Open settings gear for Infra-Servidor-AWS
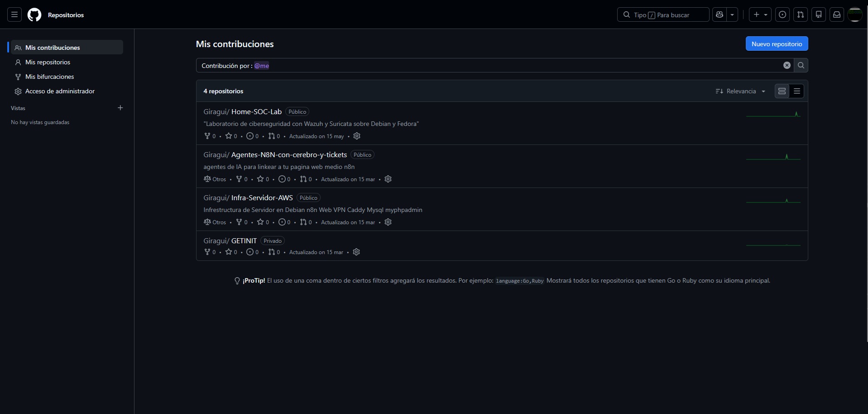Viewport: 868px width, 414px height. [x=388, y=222]
